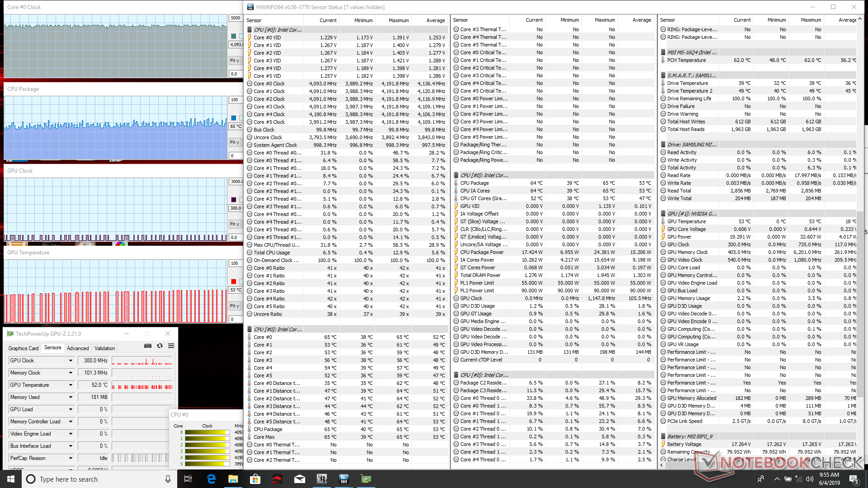Click the Microsoft Store taskbar icon
The height and width of the screenshot is (488, 868).
pos(255,479)
